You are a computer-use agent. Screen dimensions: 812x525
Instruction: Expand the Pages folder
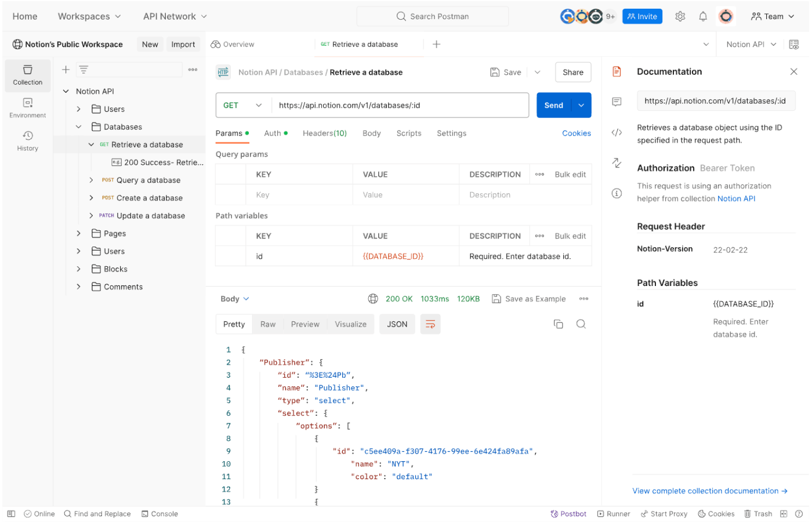78,233
